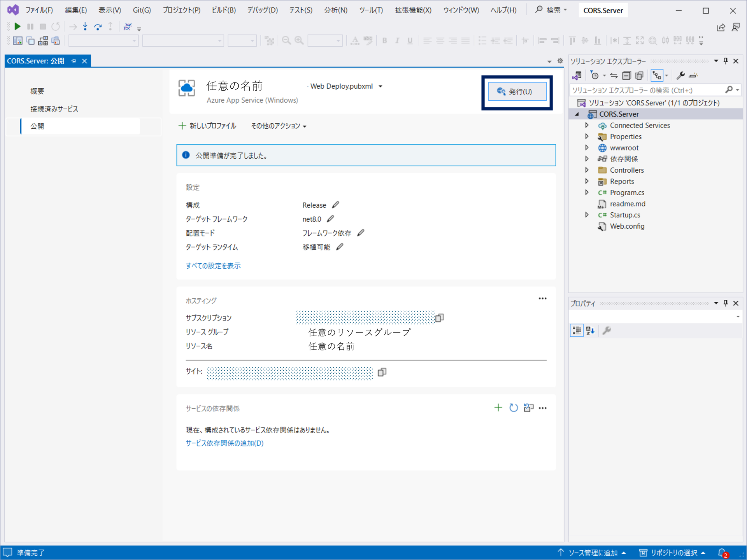
Task: Click the pending changes filter clock icon
Action: tap(594, 75)
